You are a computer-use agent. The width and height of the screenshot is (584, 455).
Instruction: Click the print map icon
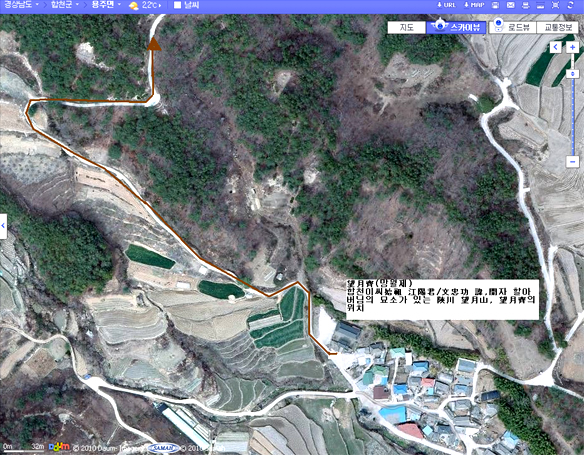point(525,5)
